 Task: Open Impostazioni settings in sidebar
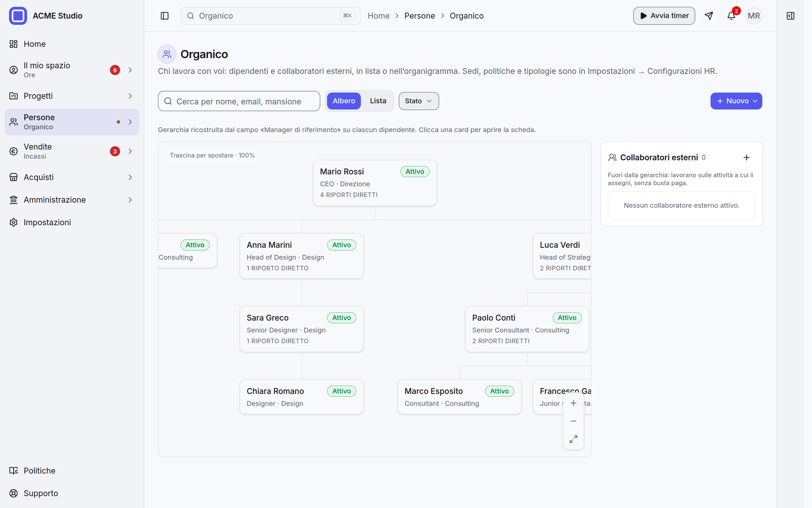(x=72, y=222)
